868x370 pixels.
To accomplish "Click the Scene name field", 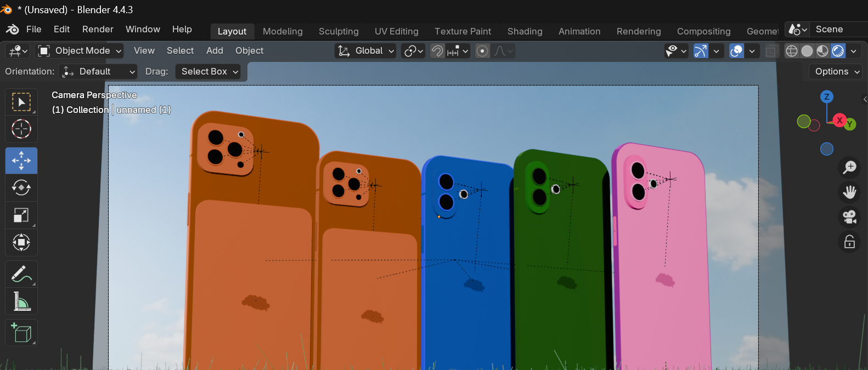I will [839, 30].
